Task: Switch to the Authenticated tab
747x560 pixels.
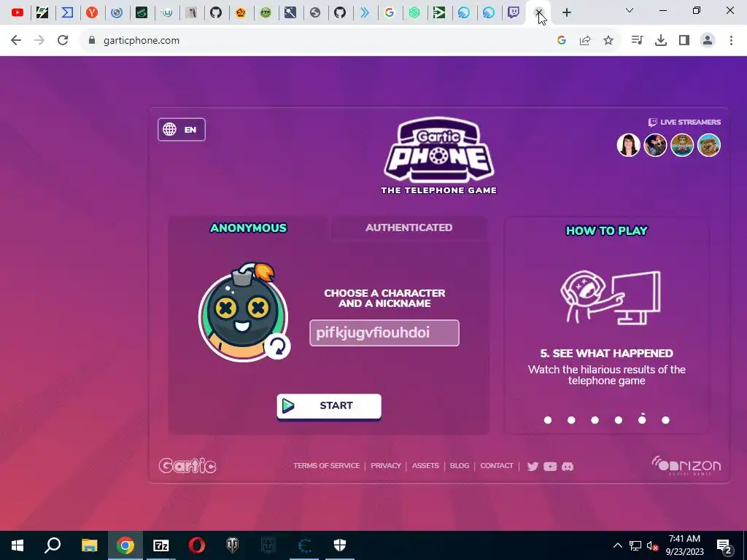Action: pyautogui.click(x=409, y=227)
